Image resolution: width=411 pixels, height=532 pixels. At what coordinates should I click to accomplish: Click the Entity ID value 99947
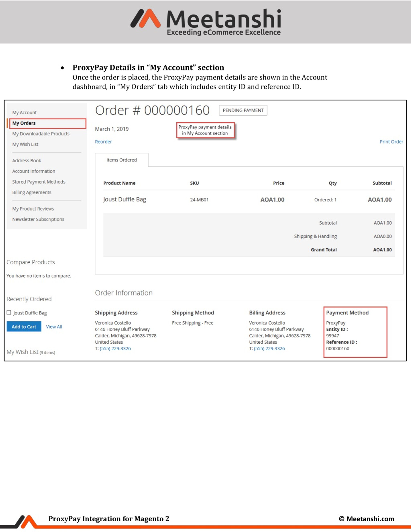pyautogui.click(x=332, y=336)
